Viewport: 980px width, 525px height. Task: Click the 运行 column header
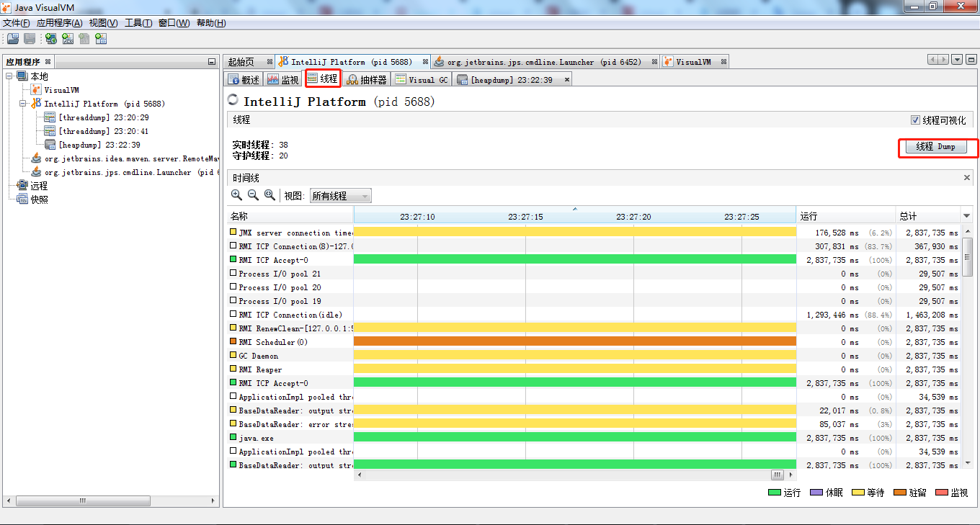click(x=846, y=216)
